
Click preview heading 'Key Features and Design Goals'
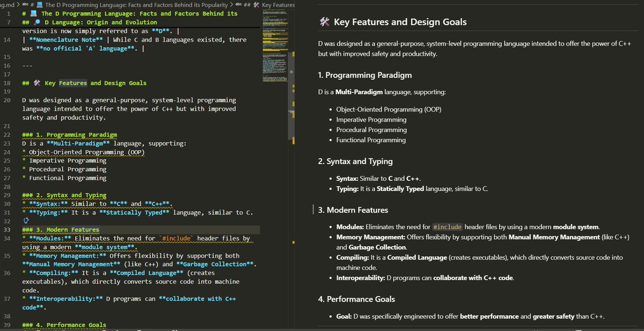tap(400, 22)
